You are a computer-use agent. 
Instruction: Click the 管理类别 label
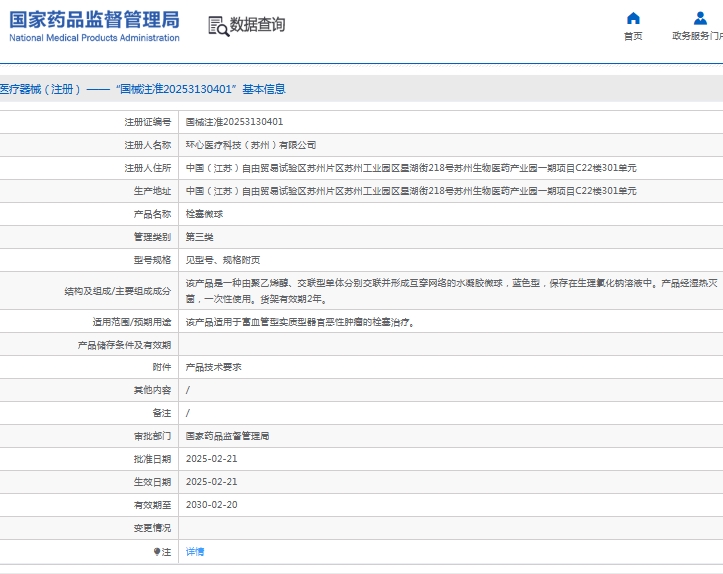152,237
